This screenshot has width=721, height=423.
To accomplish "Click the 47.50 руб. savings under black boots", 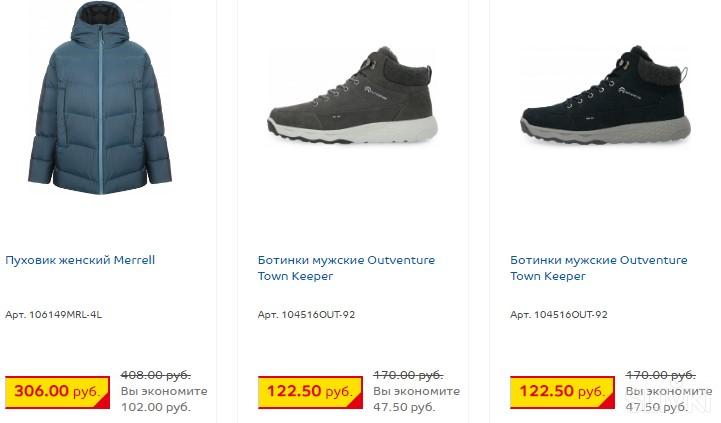I will (656, 407).
